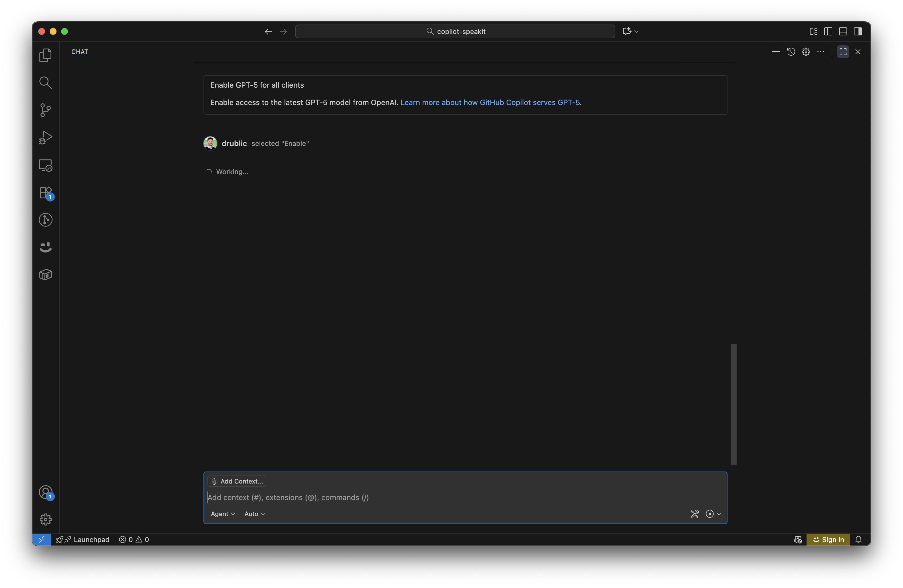Open the Explorer view in activity bar
This screenshot has width=903, height=588.
coord(46,55)
